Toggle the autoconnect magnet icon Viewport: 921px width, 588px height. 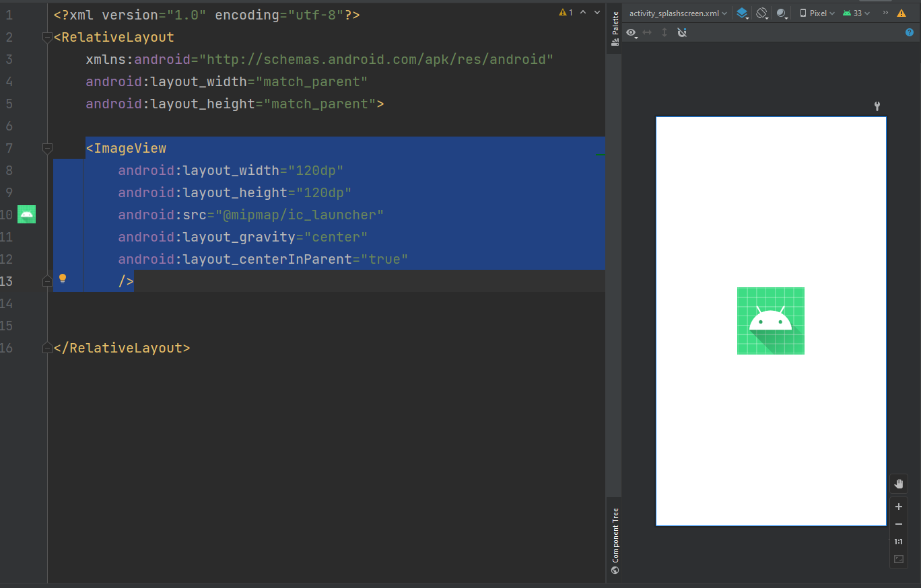click(x=682, y=32)
